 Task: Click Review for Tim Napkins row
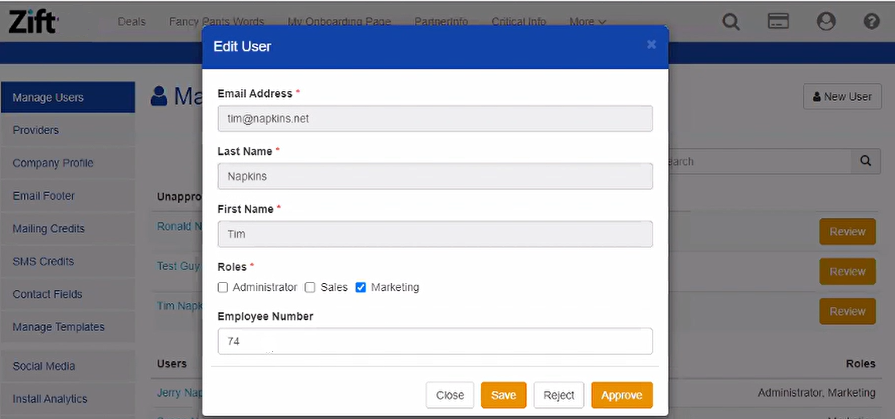(x=847, y=311)
